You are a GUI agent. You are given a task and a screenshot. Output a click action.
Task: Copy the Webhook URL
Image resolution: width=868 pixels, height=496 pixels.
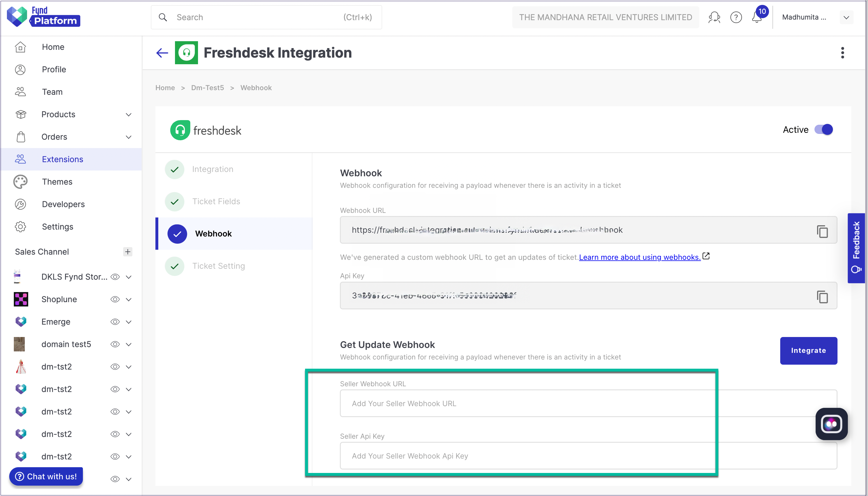click(822, 231)
